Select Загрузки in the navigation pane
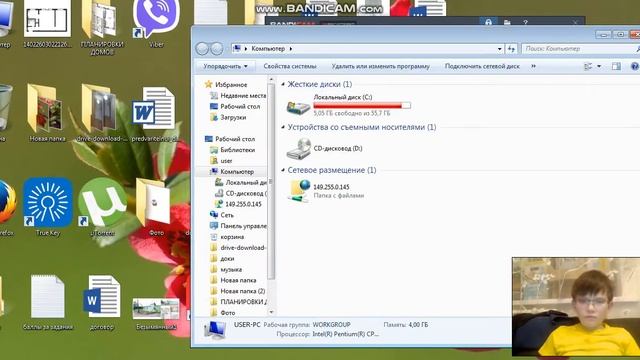Screen dimensions: 640x360 [233, 117]
